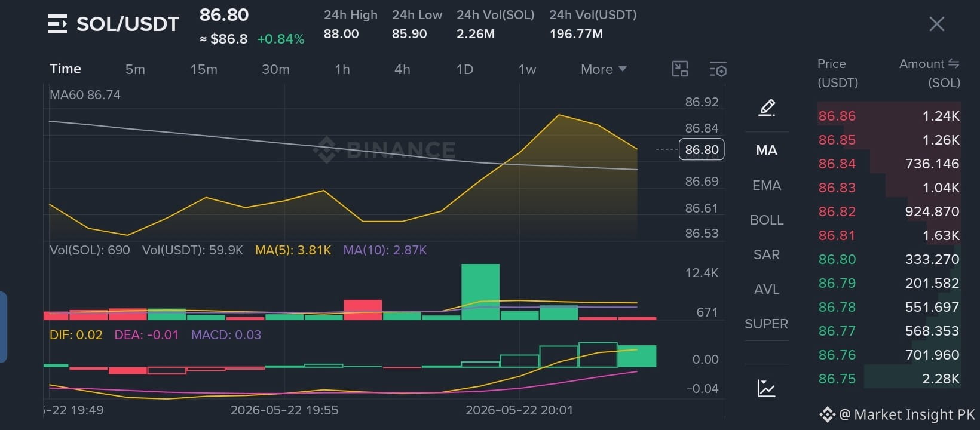Enable the MA indicator
Image resolution: width=980 pixels, height=430 pixels.
(x=767, y=150)
